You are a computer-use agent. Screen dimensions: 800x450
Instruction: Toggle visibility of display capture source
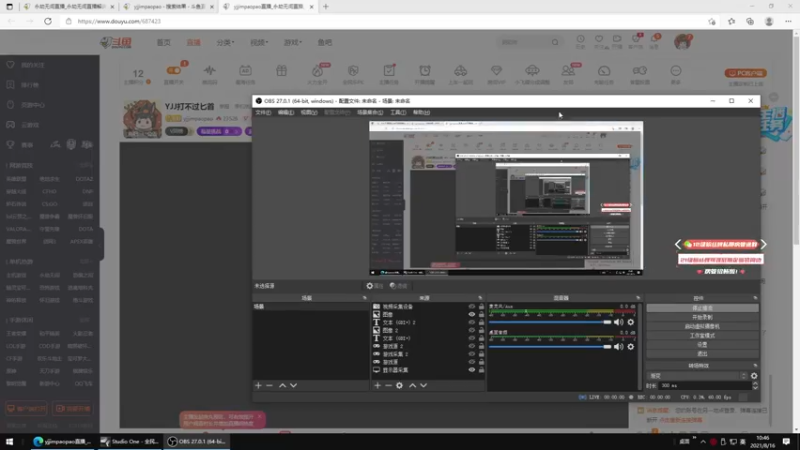click(471, 370)
